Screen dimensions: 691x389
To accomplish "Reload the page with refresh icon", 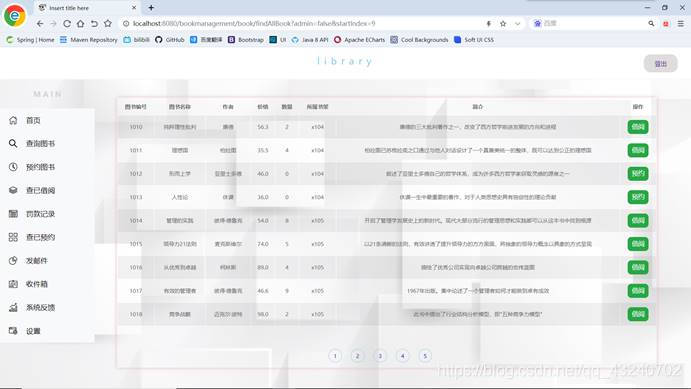I will point(67,23).
